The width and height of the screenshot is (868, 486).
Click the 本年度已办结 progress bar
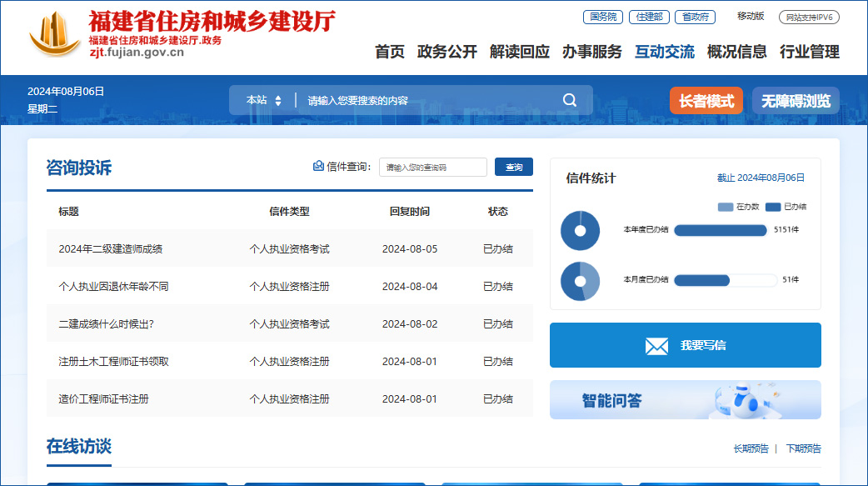point(720,230)
